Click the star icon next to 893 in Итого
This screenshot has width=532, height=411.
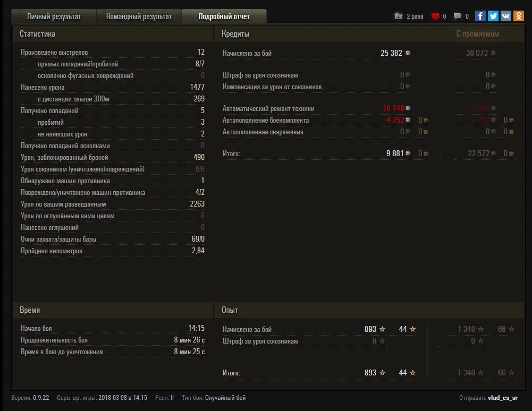pos(382,372)
